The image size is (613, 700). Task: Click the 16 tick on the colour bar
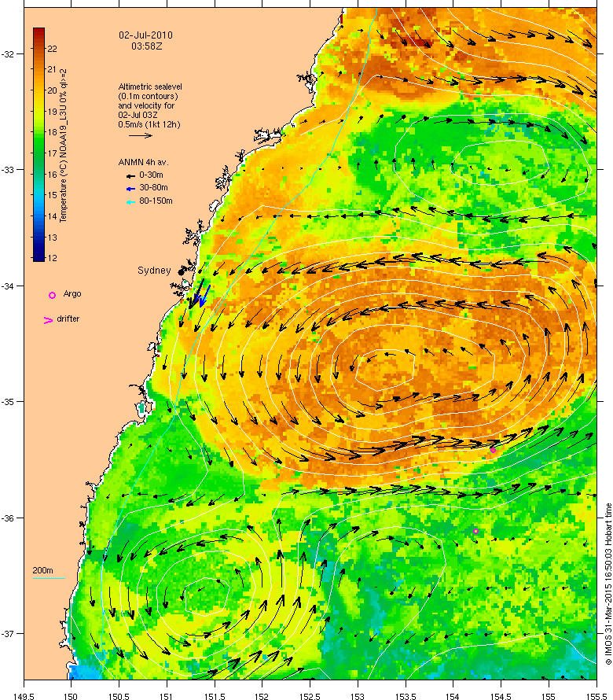52,175
